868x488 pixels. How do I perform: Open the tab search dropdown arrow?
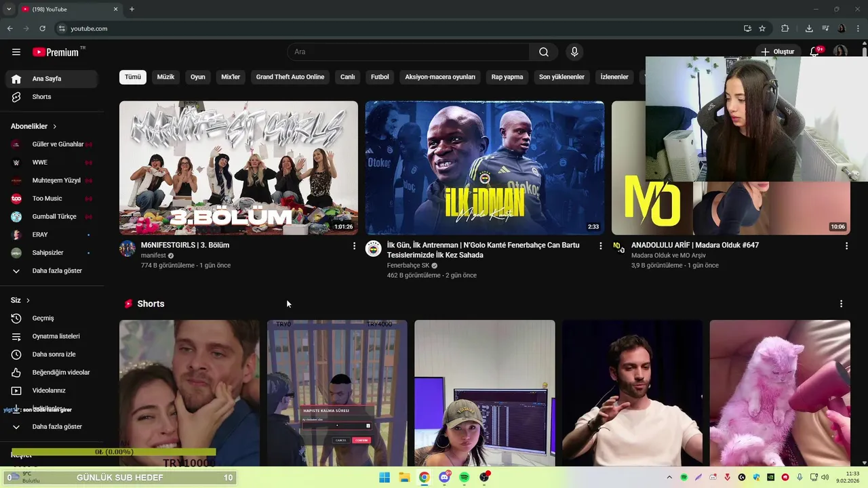coord(9,9)
